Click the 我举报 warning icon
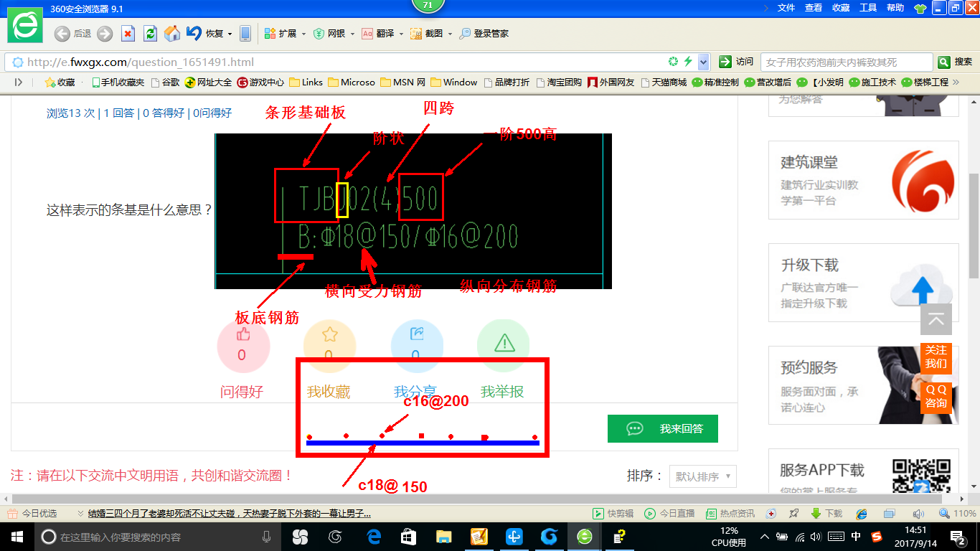This screenshot has height=551, width=980. [x=504, y=342]
